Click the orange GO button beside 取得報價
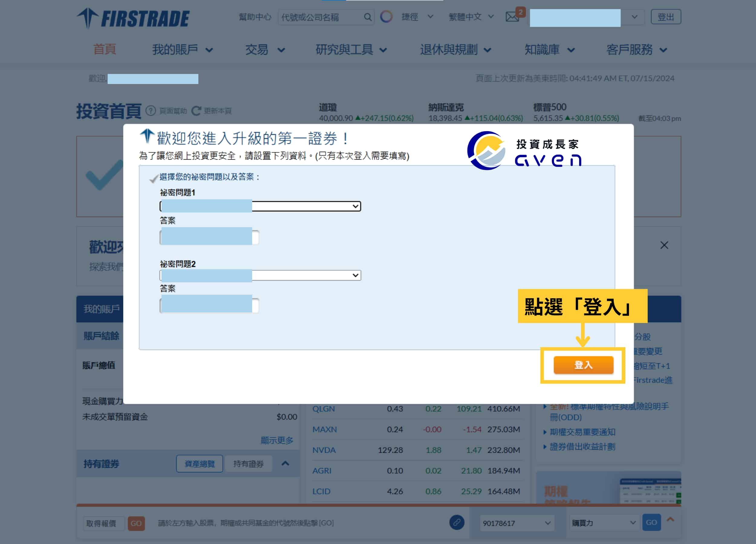756x544 pixels. tap(136, 523)
